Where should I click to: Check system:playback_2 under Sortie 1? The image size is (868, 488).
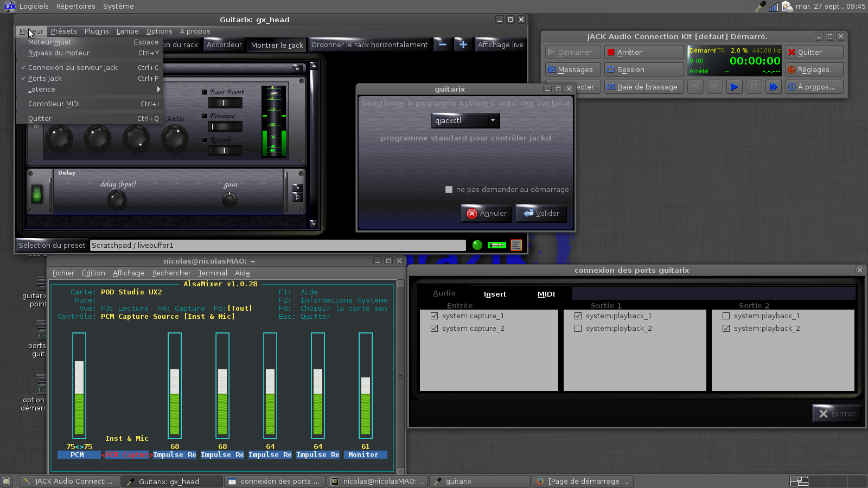[x=578, y=328]
